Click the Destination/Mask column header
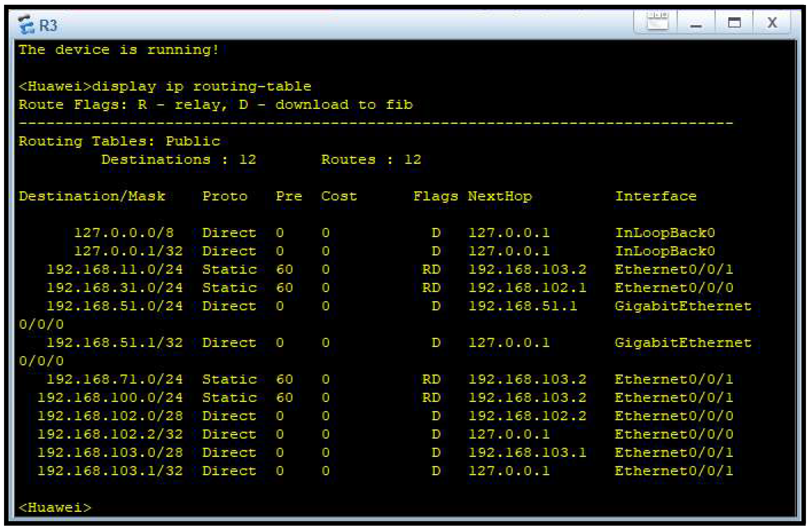The width and height of the screenshot is (810, 532). pyautogui.click(x=92, y=196)
